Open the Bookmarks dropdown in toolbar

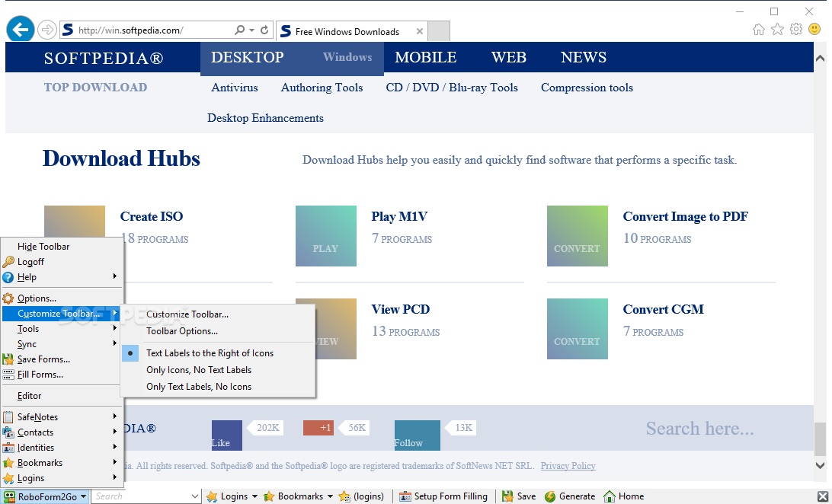330,497
